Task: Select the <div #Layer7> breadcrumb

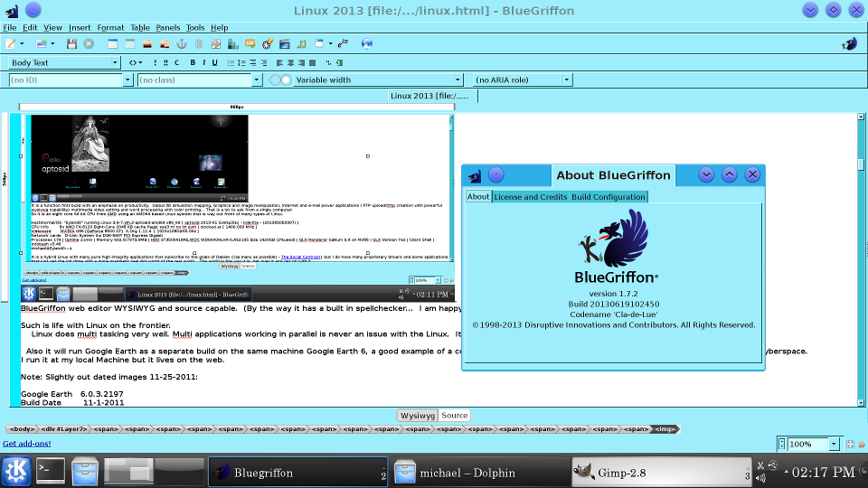Action: point(64,429)
